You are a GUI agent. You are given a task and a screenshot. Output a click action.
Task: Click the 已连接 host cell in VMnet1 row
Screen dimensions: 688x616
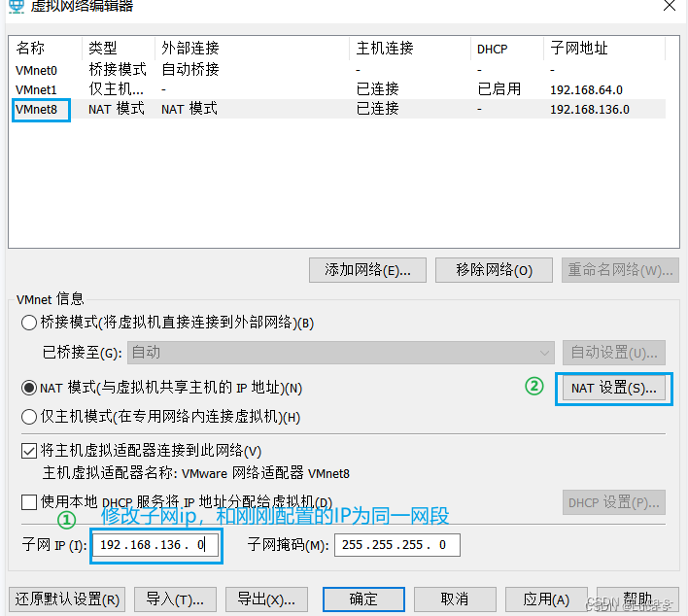pyautogui.click(x=377, y=89)
